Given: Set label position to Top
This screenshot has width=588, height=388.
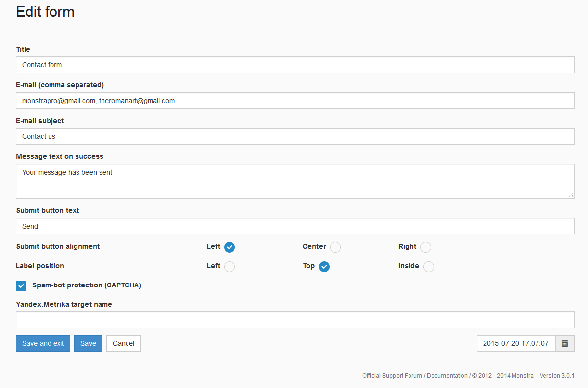Looking at the screenshot, I should [x=324, y=267].
